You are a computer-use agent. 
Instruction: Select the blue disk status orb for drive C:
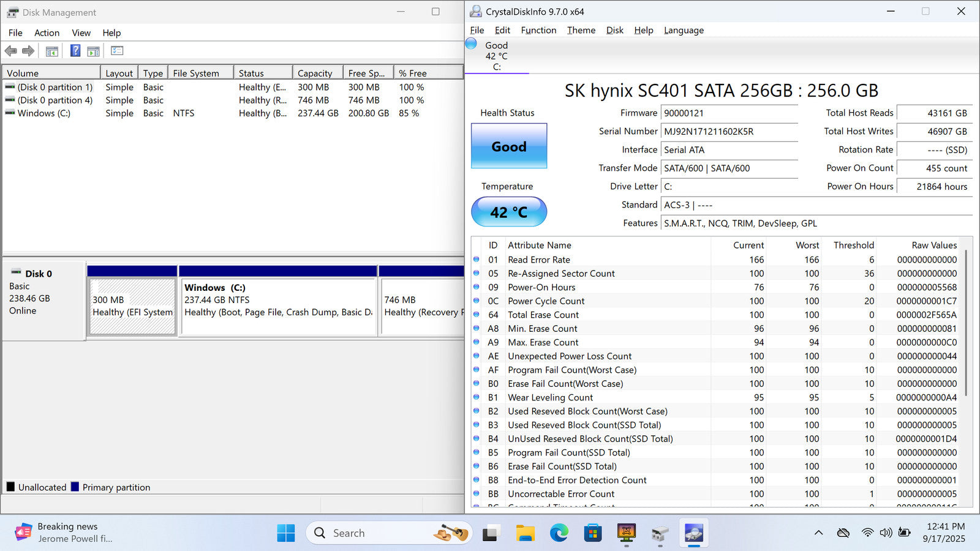tap(471, 43)
